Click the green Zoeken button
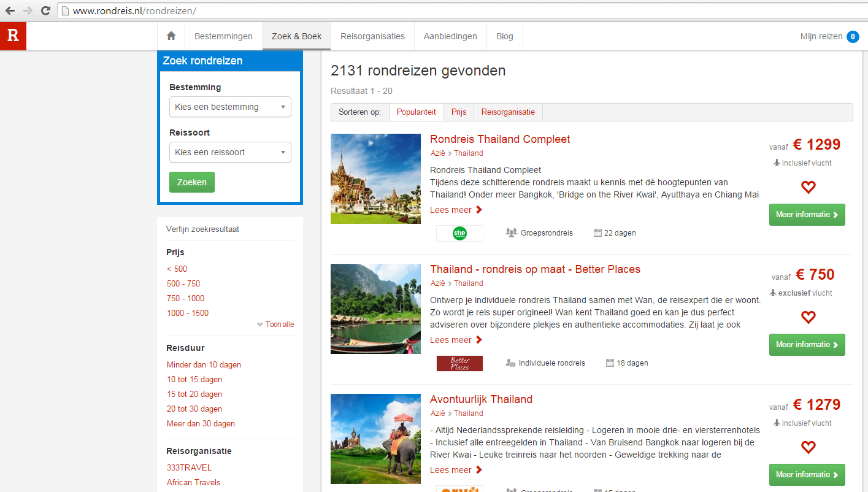 click(192, 182)
